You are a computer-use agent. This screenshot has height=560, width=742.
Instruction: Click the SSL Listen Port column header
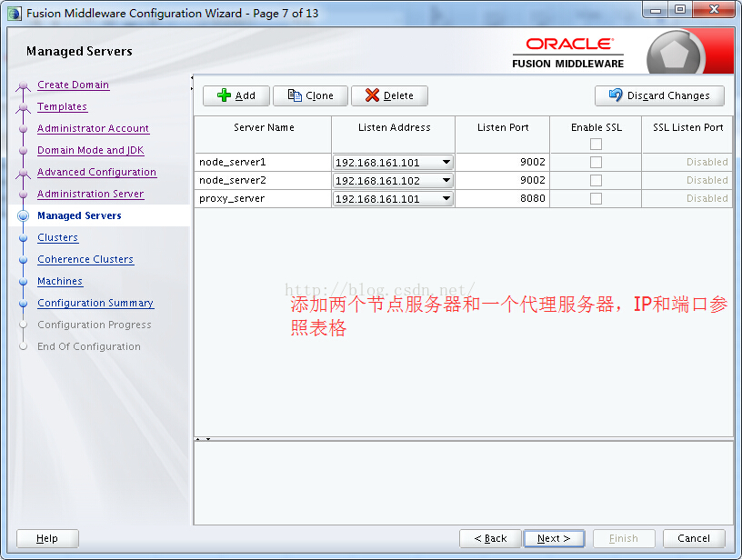(687, 135)
